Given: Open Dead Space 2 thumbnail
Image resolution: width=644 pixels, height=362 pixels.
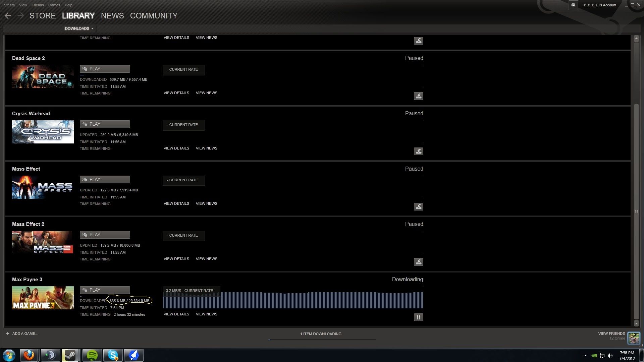Looking at the screenshot, I should 43,76.
